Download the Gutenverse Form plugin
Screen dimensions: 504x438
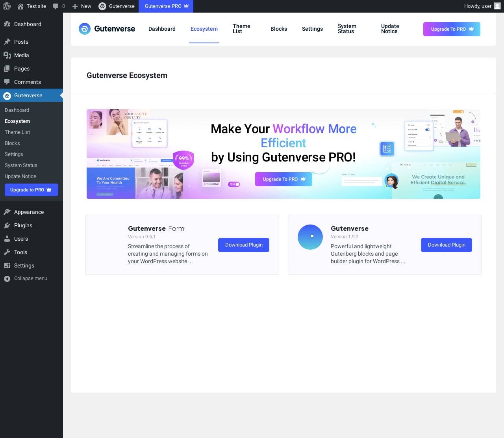(244, 245)
